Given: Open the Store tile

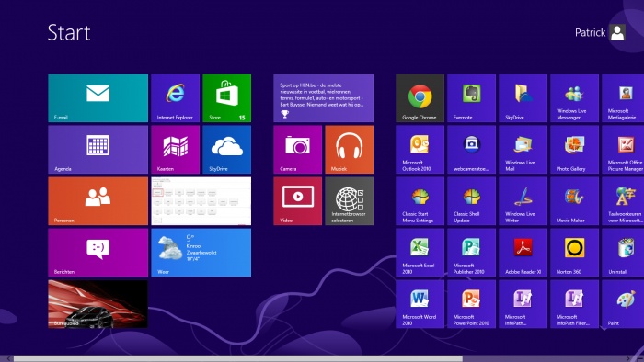Looking at the screenshot, I should click(x=226, y=98).
